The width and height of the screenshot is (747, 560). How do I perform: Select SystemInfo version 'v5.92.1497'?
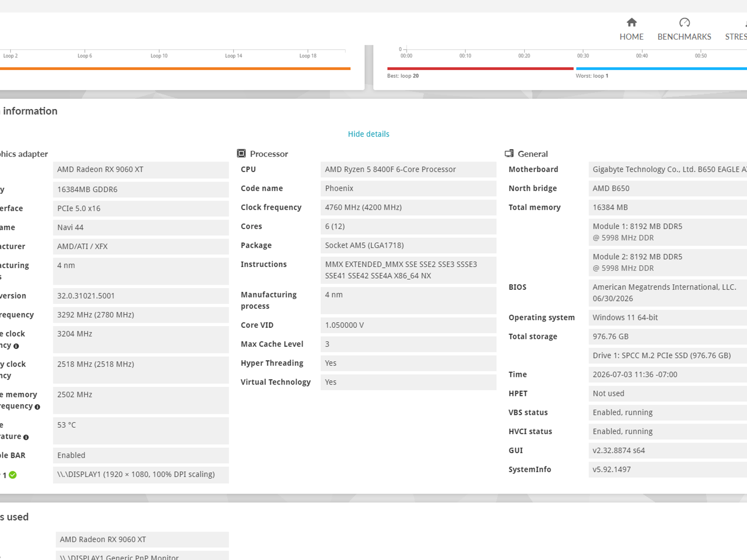[x=668, y=469]
